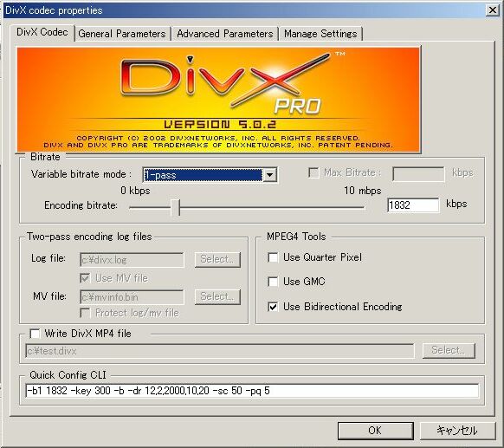Open the Variable bitrate mode dropdown arrow
The width and height of the screenshot is (504, 448).
[270, 175]
